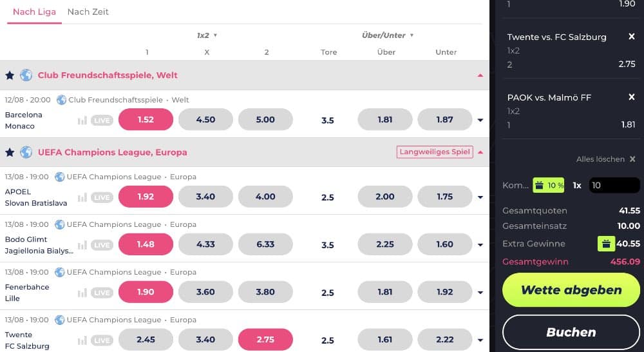
Task: Open statistics bars icon for Barcelona Monaco
Action: pyautogui.click(x=82, y=120)
